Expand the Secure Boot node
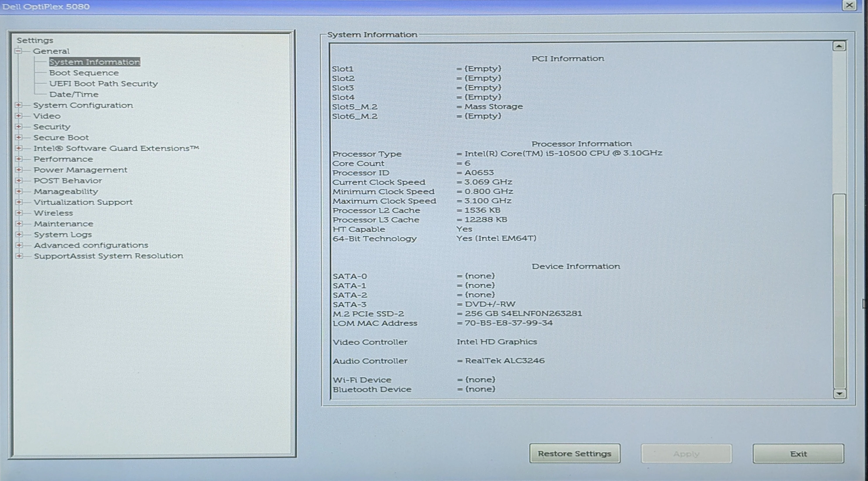This screenshot has height=481, width=868. click(19, 138)
